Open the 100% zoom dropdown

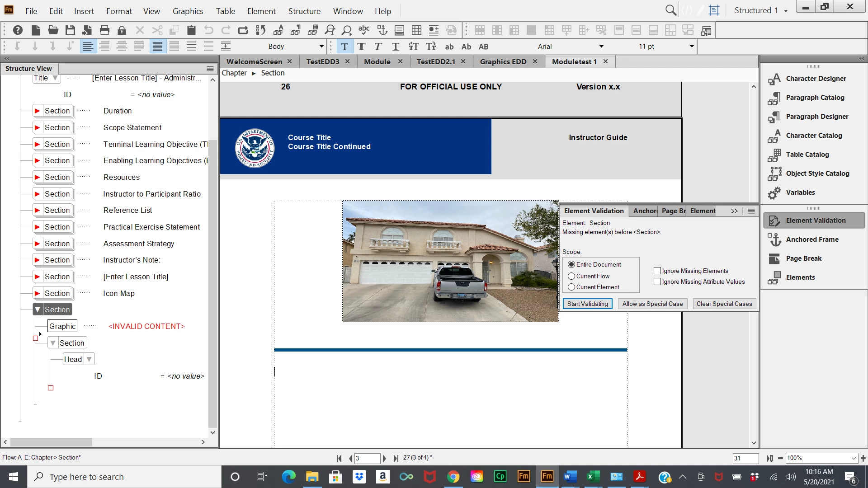point(853,458)
